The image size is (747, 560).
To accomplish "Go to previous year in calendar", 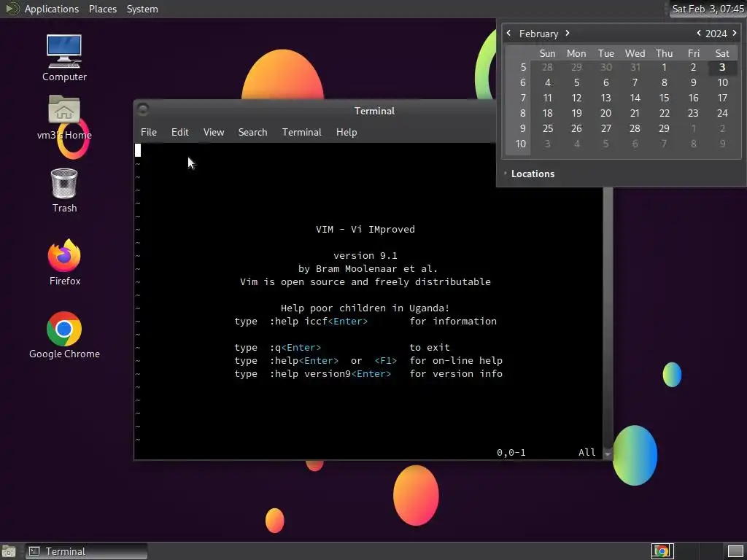I will click(x=698, y=33).
